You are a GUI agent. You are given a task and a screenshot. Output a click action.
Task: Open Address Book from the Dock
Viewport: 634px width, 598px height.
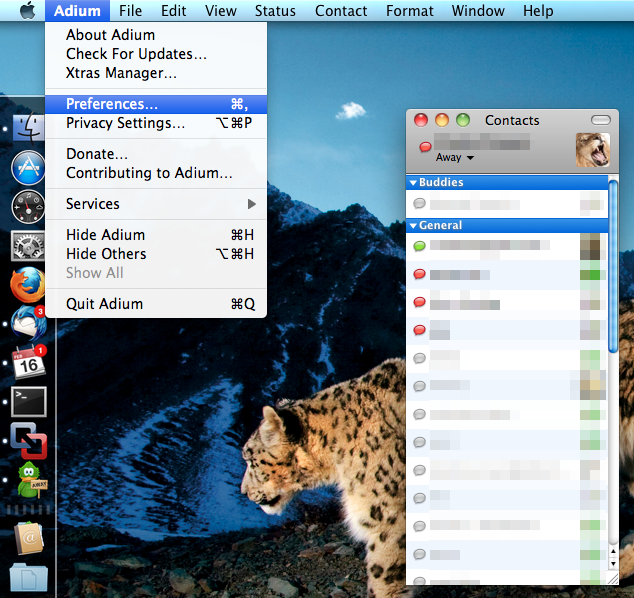[x=28, y=538]
